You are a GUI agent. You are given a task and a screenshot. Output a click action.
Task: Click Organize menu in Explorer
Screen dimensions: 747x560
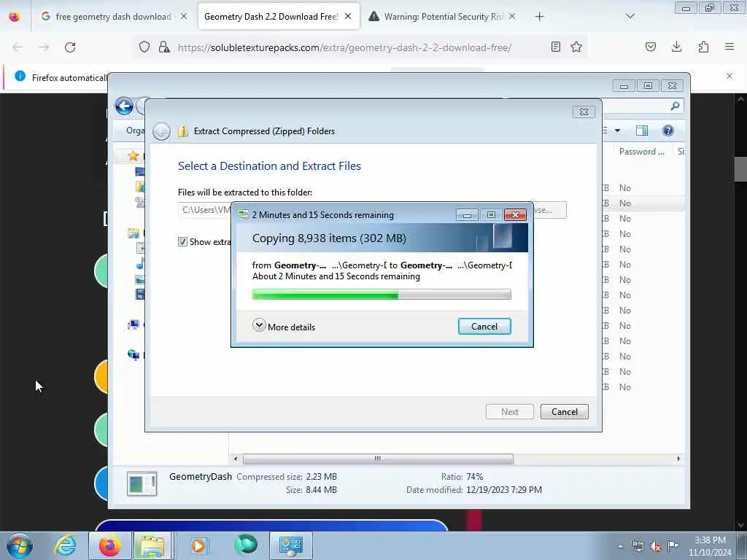(135, 131)
